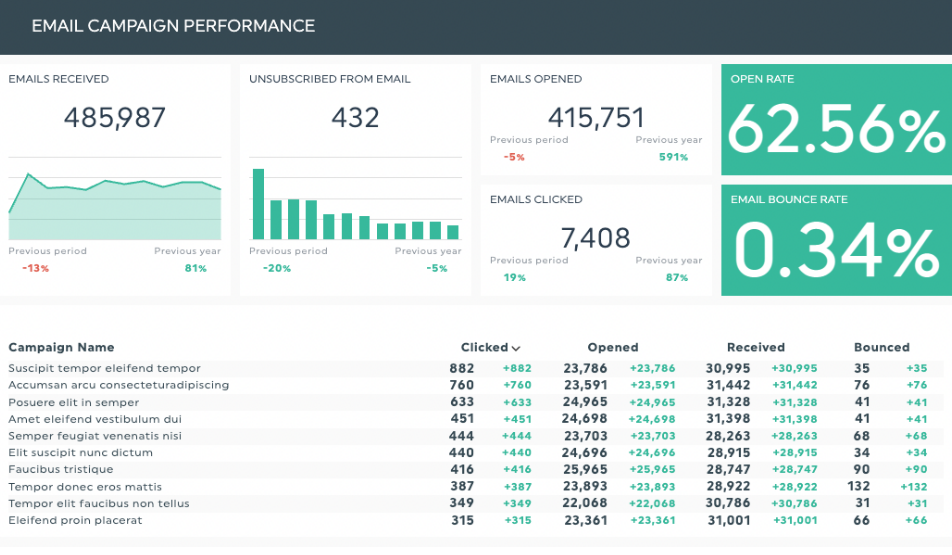Click clicked change +760

[x=517, y=385]
